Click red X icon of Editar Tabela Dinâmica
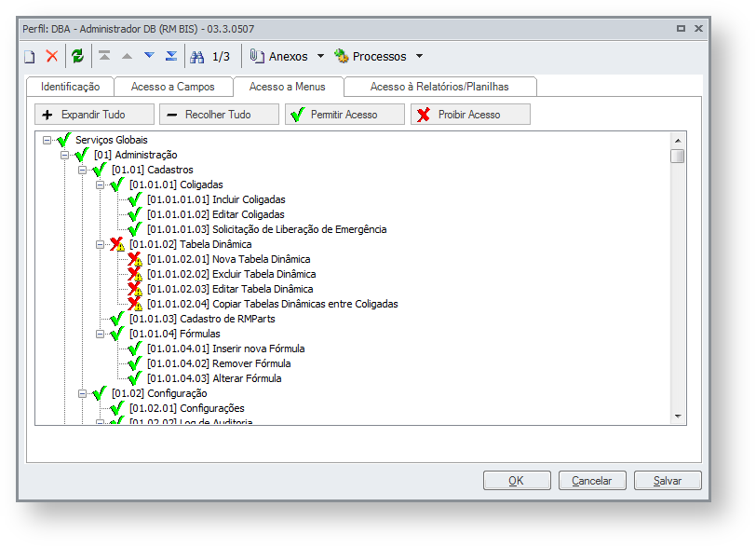Screen dimensions: 756x547 pos(135,289)
